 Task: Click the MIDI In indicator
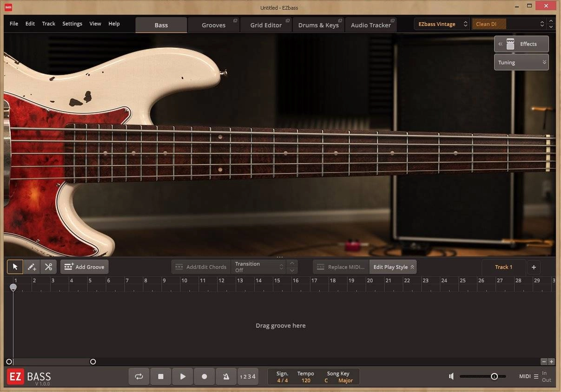point(544,373)
